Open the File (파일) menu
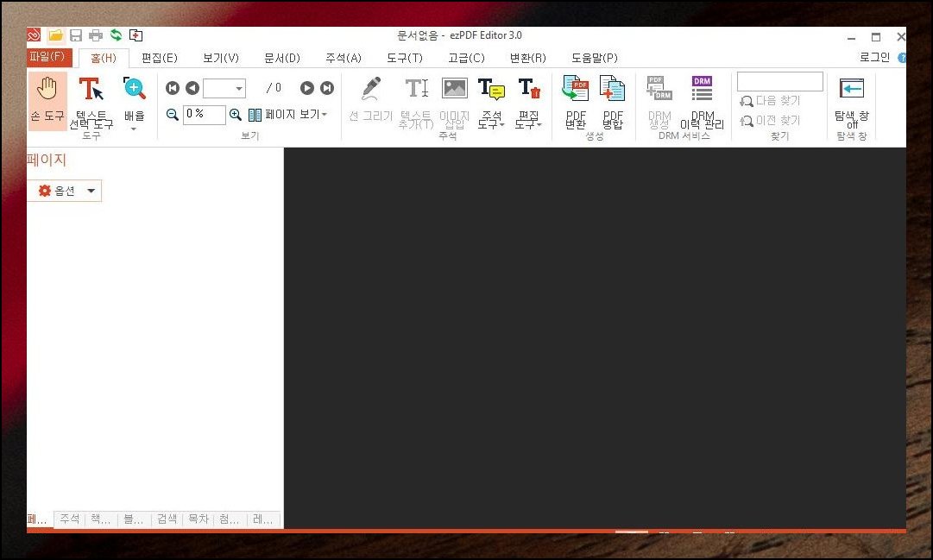 click(x=48, y=57)
